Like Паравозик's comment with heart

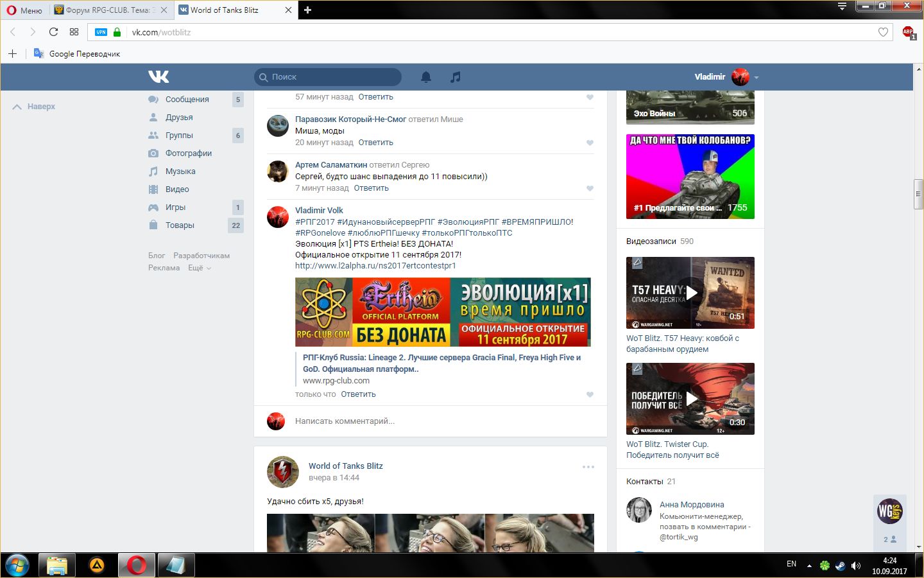click(x=590, y=143)
